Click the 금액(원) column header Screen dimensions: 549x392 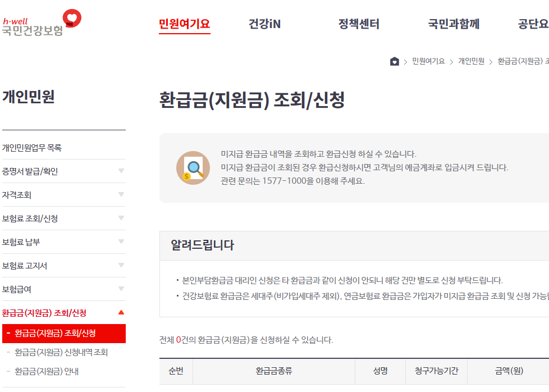pyautogui.click(x=509, y=371)
